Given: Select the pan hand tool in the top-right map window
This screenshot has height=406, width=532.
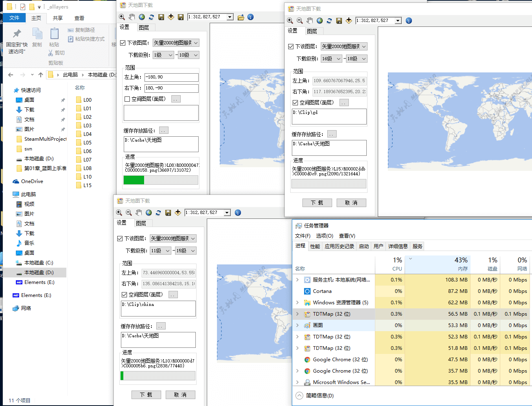Looking at the screenshot, I should tap(310, 21).
